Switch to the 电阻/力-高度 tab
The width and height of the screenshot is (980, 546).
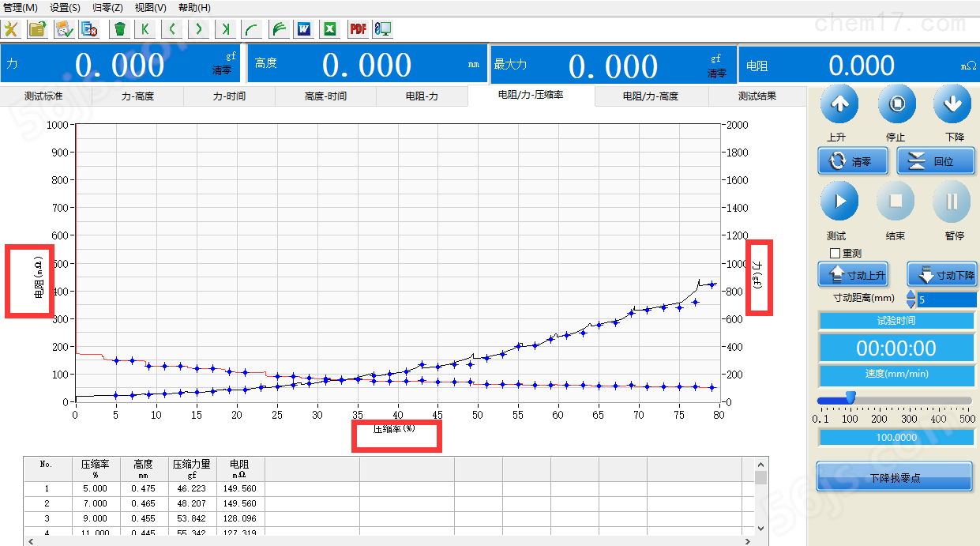pyautogui.click(x=651, y=96)
